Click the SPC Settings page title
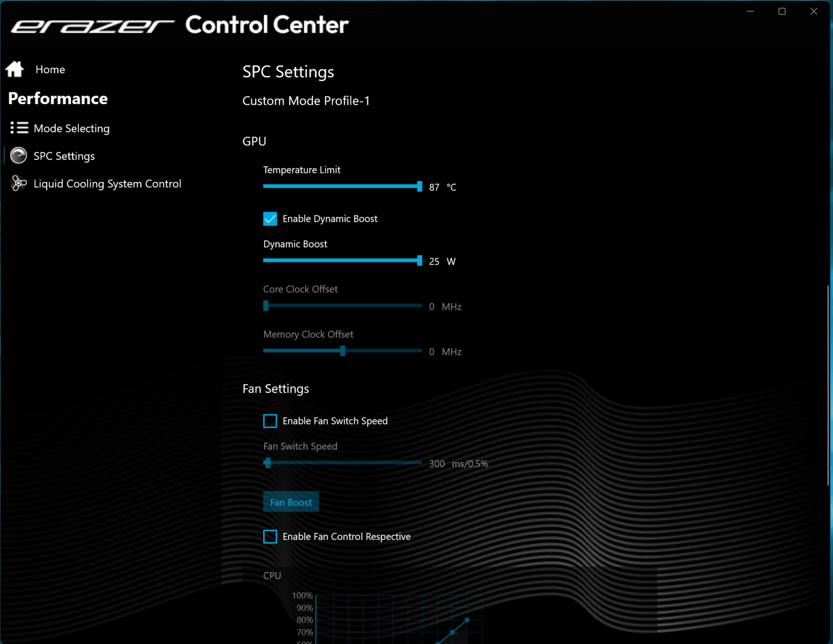Screen dimensions: 833x644 [x=288, y=72]
